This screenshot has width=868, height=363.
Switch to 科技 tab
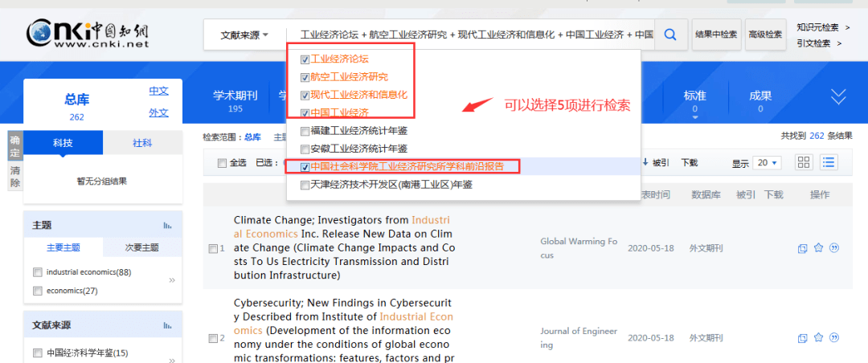(63, 143)
